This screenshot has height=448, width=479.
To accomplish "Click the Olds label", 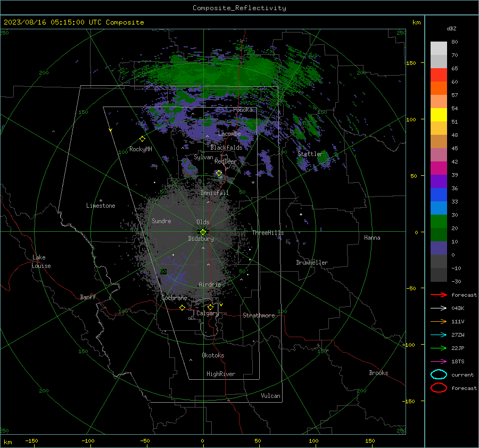I will [x=203, y=222].
